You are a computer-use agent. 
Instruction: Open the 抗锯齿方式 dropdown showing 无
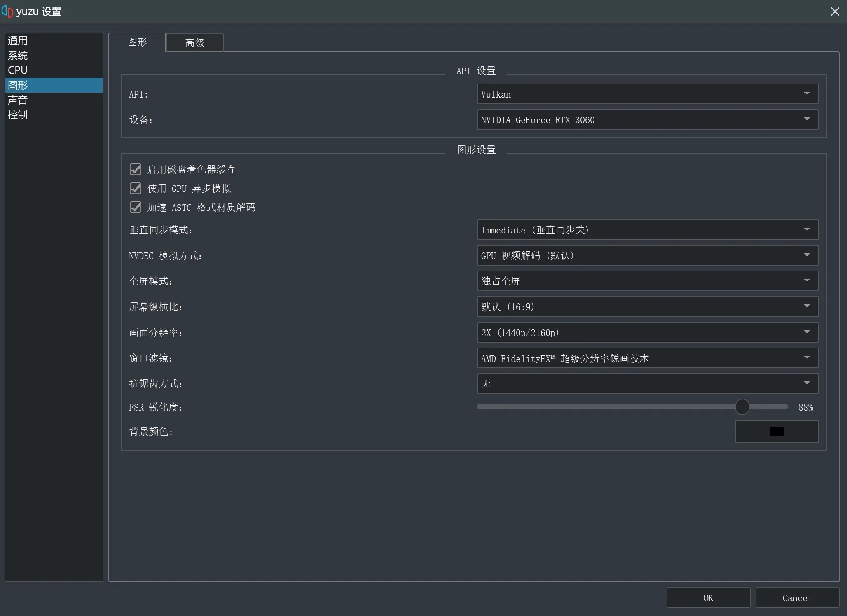coord(648,383)
